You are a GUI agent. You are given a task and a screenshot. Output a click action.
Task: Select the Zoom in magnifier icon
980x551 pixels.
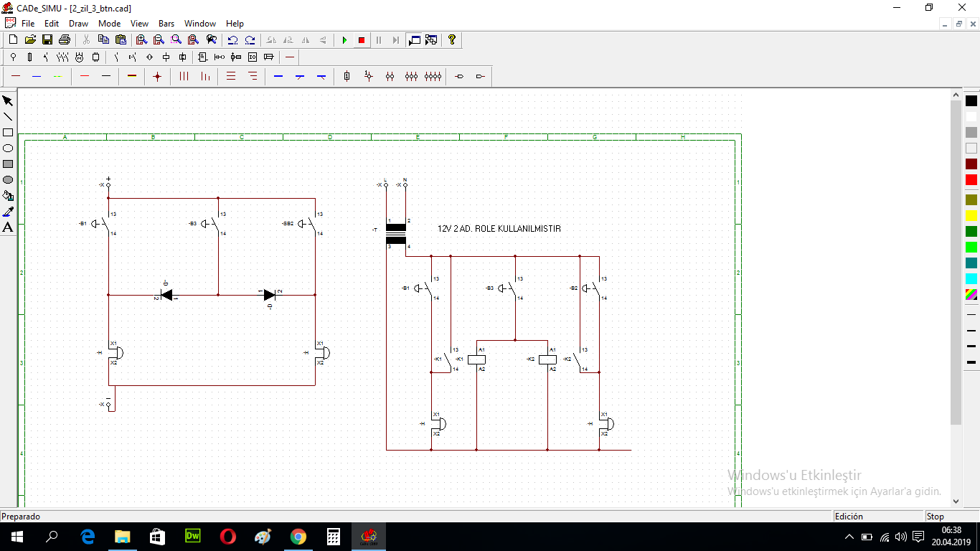click(x=141, y=40)
